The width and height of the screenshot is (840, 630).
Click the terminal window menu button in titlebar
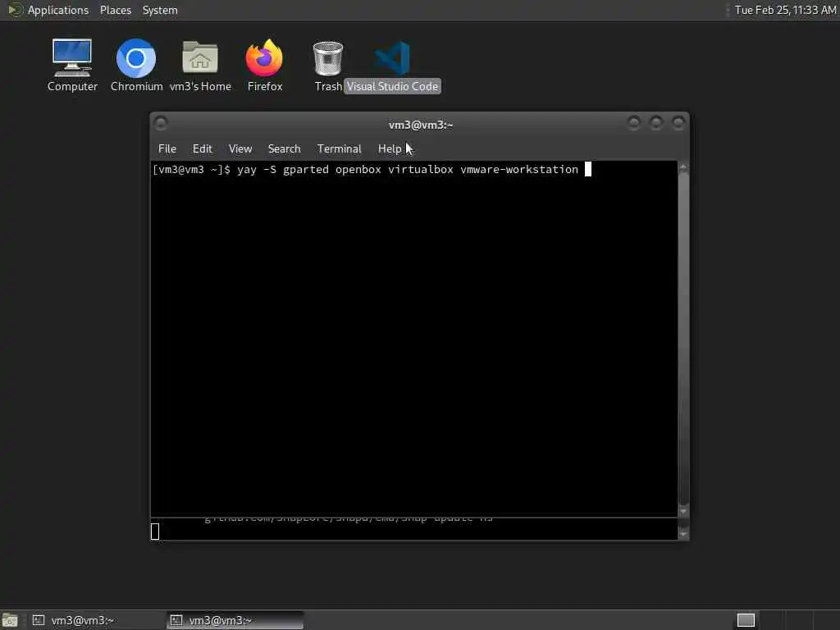(x=160, y=124)
